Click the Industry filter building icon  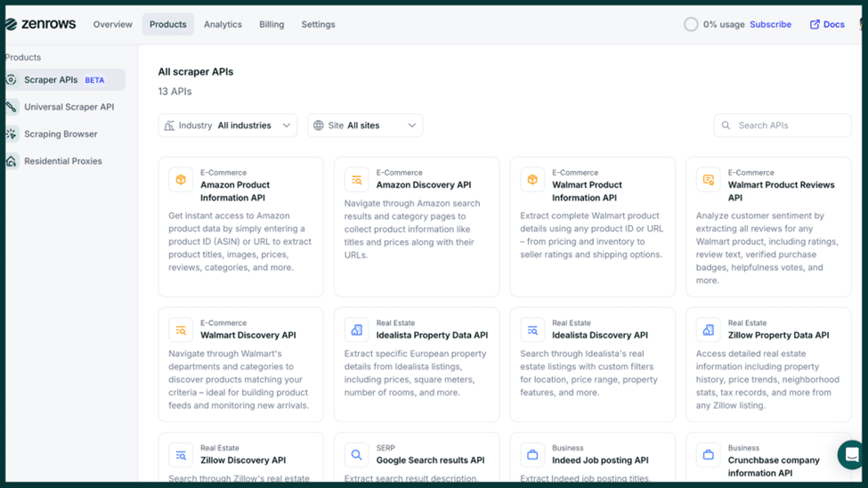pos(169,126)
